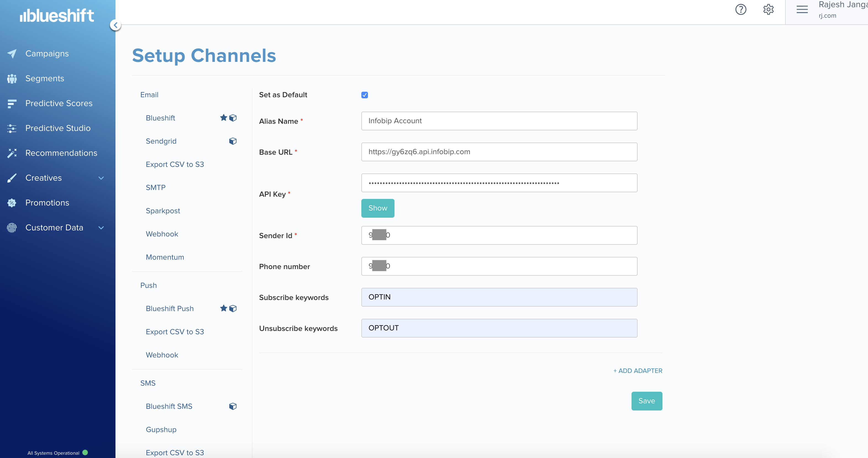This screenshot has width=868, height=458.
Task: Click the Promotions badge icon
Action: click(12, 203)
